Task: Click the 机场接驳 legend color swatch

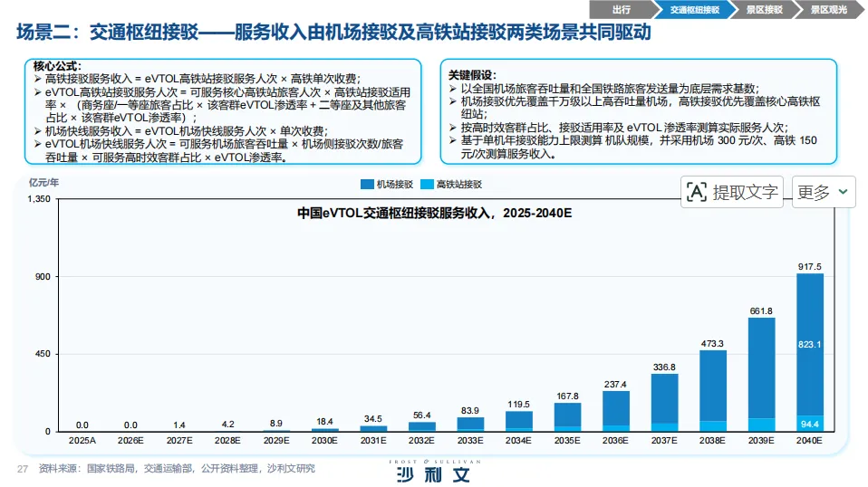Action: point(367,184)
